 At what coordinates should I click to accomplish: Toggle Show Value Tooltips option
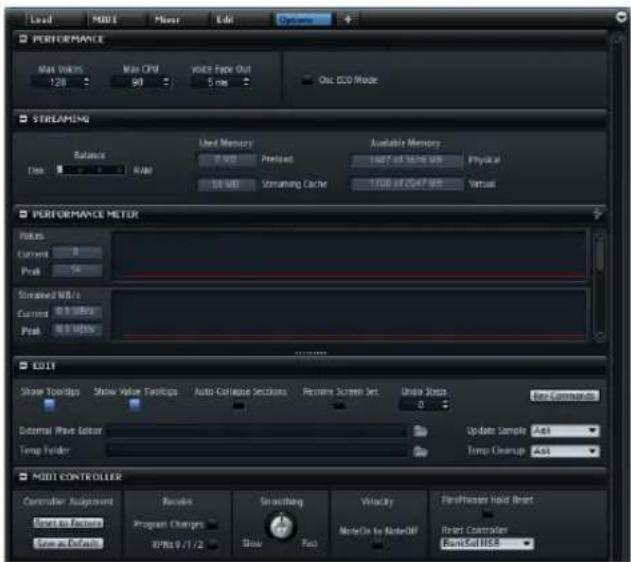(135, 404)
